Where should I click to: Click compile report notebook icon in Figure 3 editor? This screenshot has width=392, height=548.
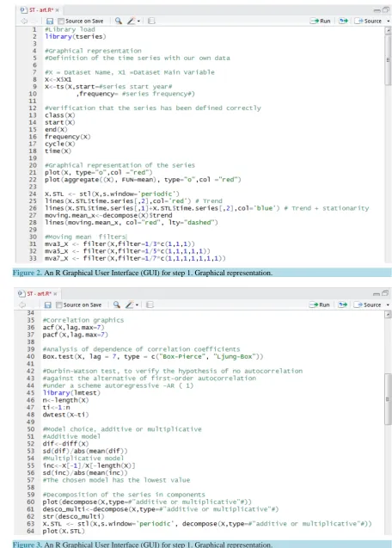(150, 305)
